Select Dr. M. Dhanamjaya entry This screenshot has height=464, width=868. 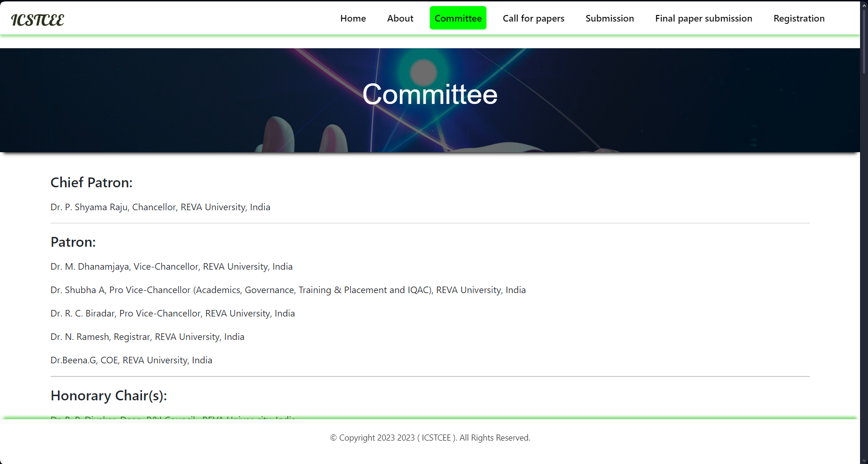(172, 266)
